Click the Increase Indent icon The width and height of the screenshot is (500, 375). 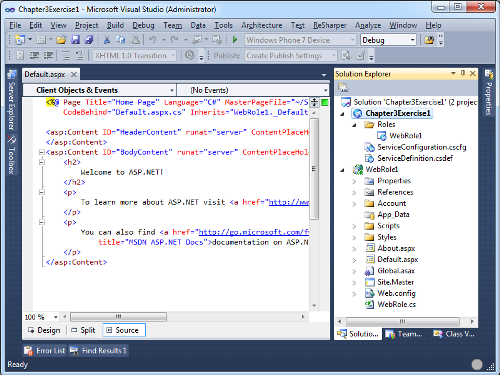48,55
